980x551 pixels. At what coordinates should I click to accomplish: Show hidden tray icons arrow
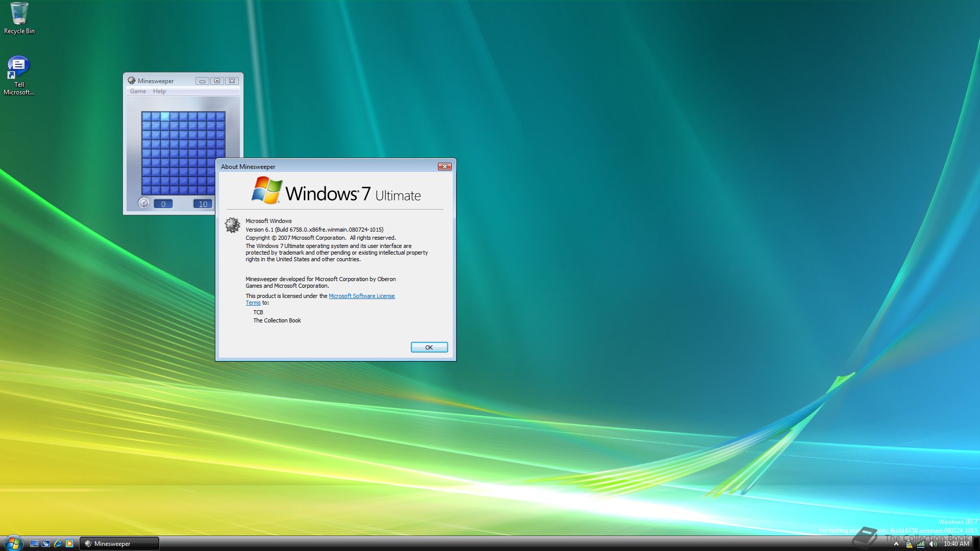pyautogui.click(x=896, y=544)
